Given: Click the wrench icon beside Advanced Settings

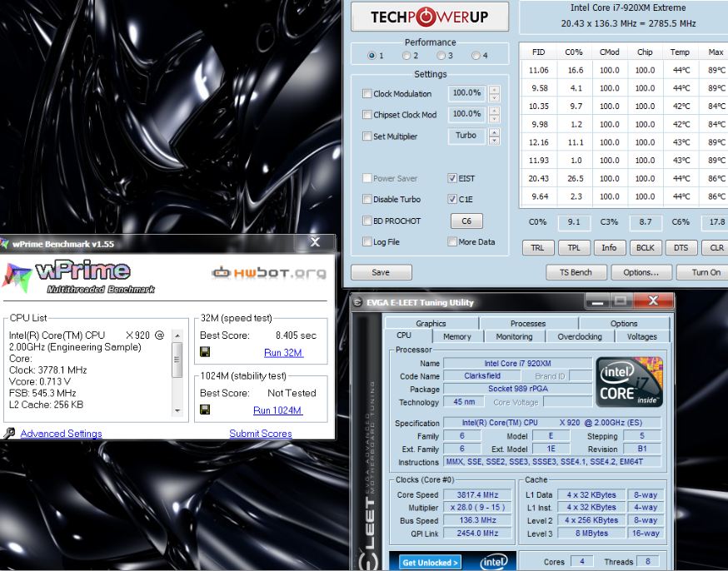Looking at the screenshot, I should (9, 433).
